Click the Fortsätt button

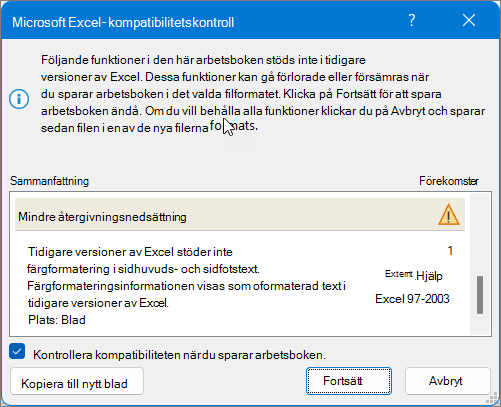pos(349,381)
